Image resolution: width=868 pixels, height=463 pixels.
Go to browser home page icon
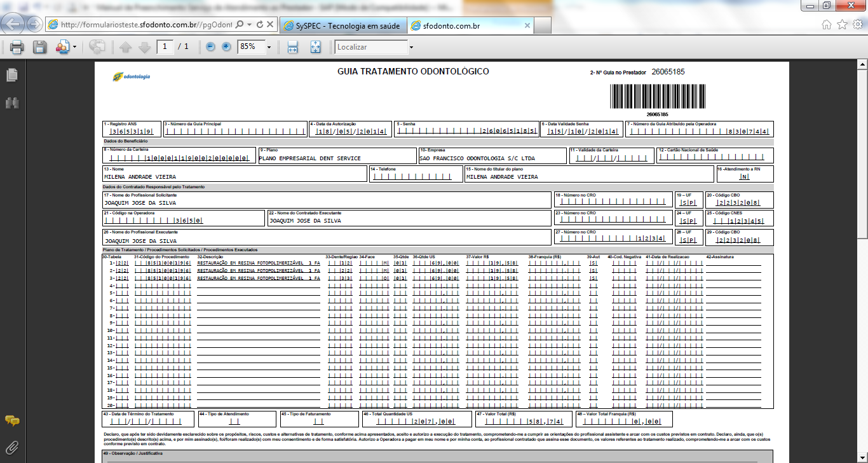[827, 25]
